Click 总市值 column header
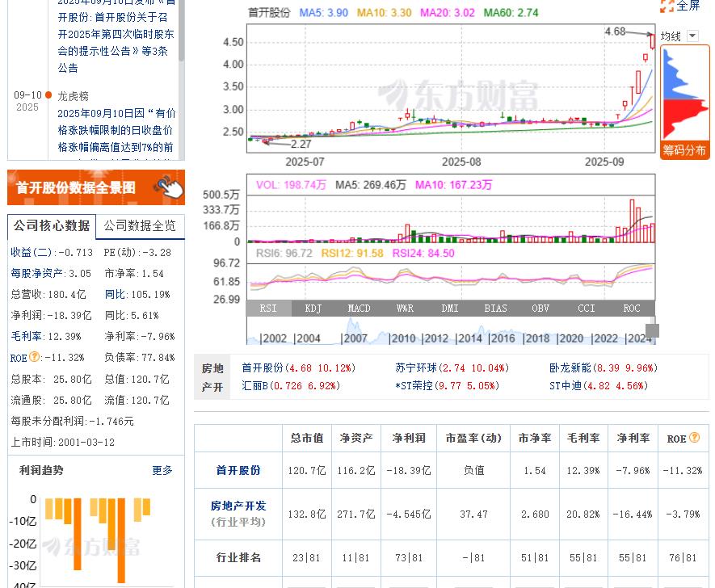 (x=307, y=438)
